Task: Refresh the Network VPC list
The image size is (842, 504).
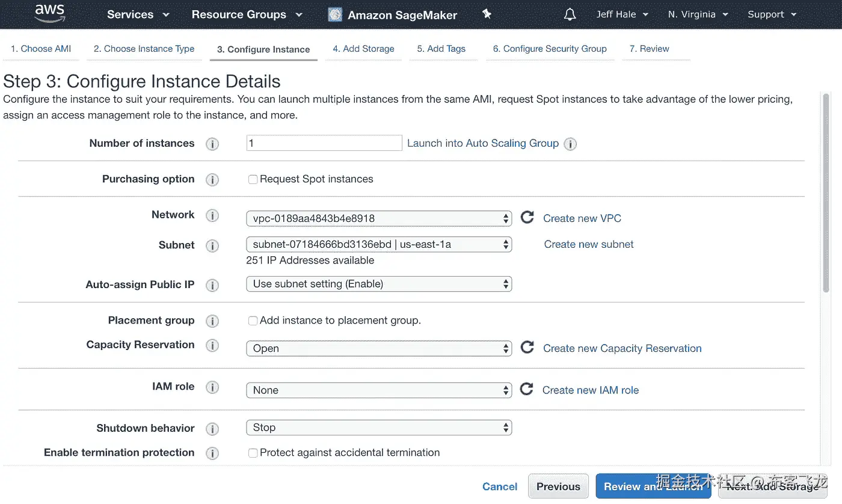Action: point(527,218)
